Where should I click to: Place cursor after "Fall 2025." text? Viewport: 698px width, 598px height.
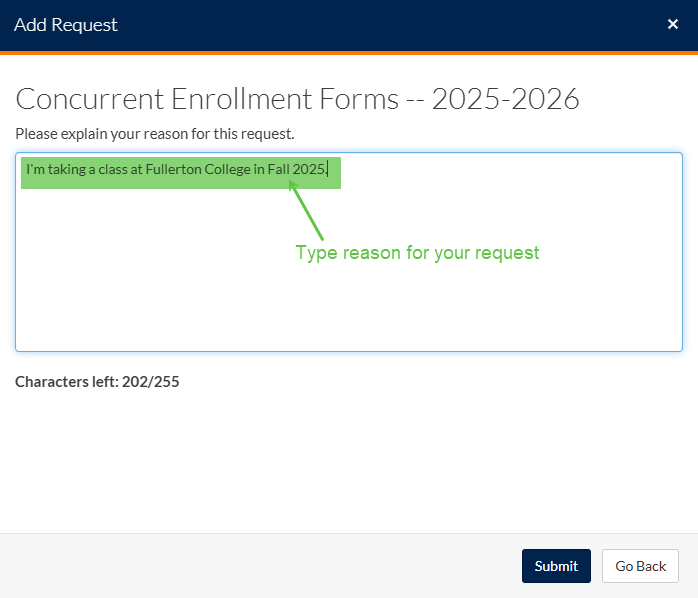329,170
